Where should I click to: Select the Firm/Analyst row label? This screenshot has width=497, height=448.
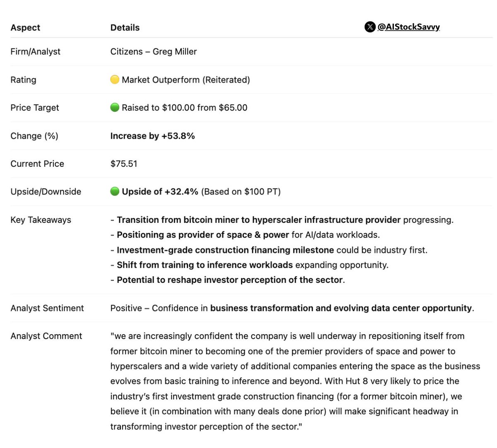[35, 52]
